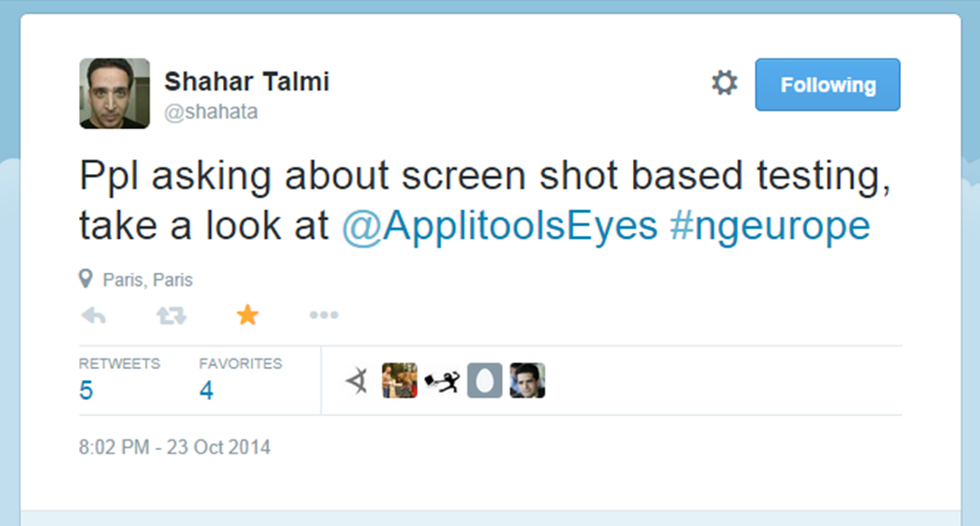
Task: Click the reply arrow icon
Action: [x=94, y=315]
